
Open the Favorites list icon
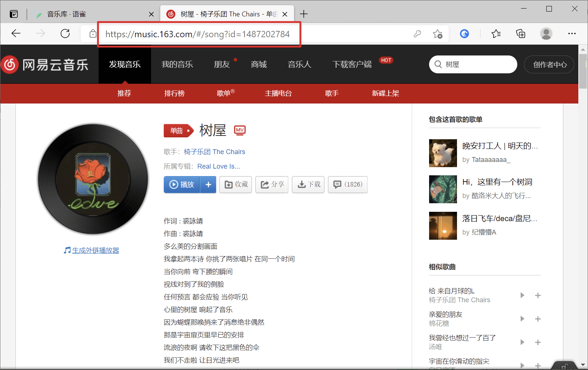[x=496, y=34]
